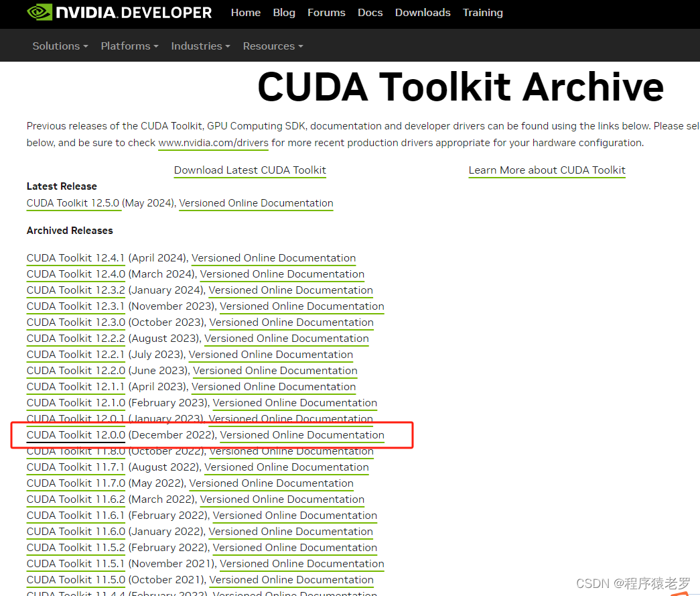
Task: Open CUDA Toolkit 11.6.2 link
Action: point(76,499)
